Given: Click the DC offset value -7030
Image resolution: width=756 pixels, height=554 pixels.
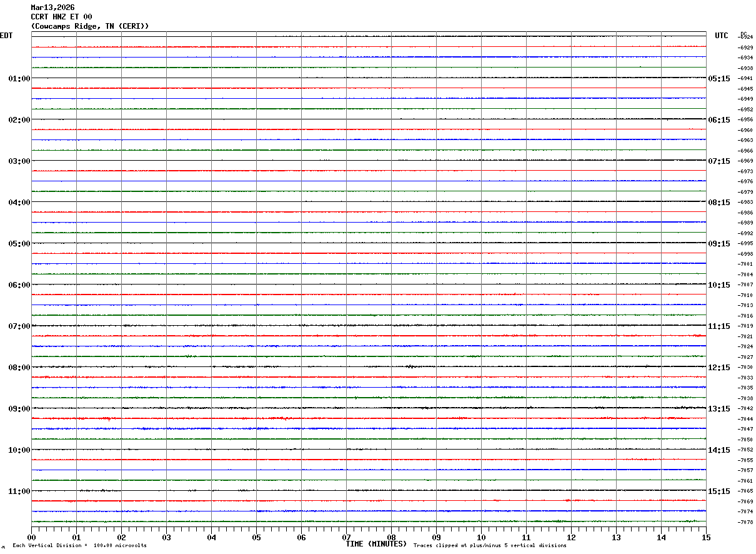Looking at the screenshot, I should point(745,367).
